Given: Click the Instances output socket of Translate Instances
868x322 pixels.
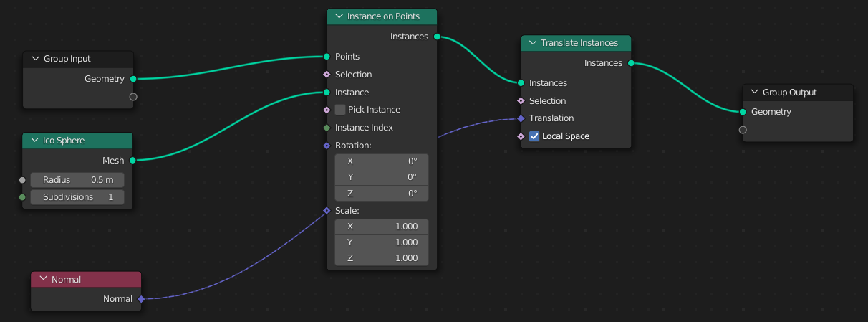Looking at the screenshot, I should (x=631, y=63).
